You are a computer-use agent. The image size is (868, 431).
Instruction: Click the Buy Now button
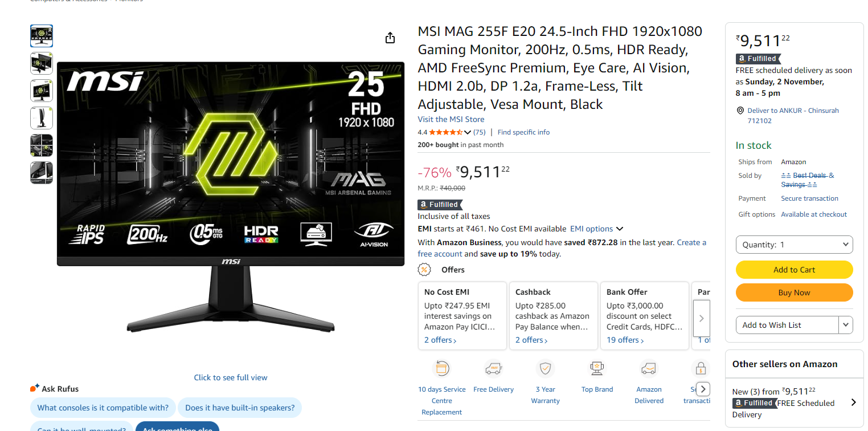[795, 292]
